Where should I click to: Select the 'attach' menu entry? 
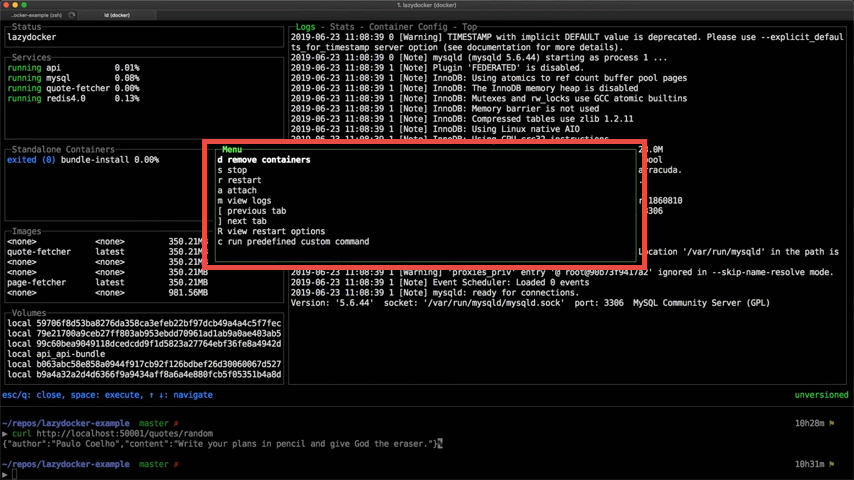[x=241, y=190]
